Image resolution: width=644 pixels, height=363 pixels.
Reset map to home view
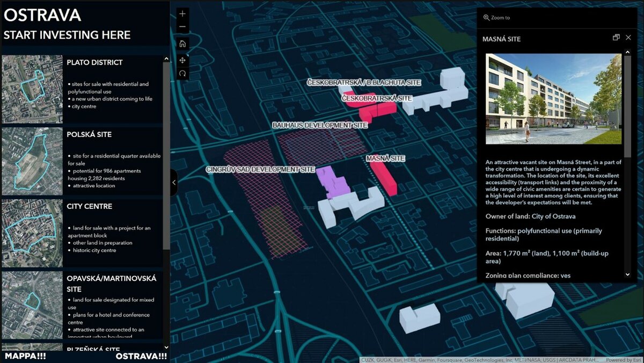click(x=182, y=43)
